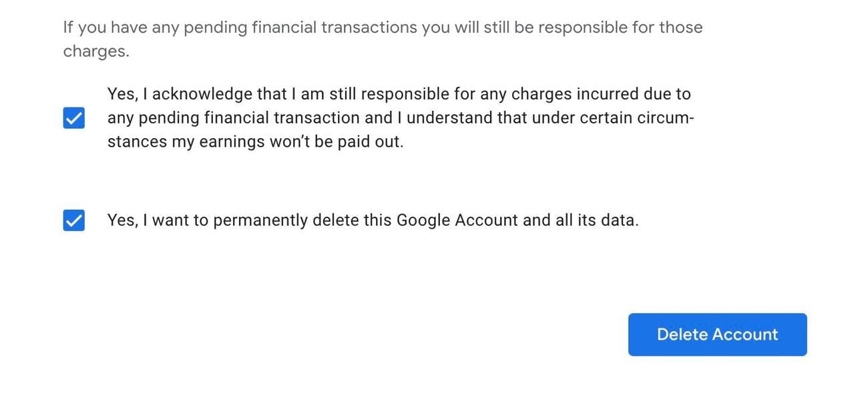Click the pending transactions warning text

coord(383,38)
